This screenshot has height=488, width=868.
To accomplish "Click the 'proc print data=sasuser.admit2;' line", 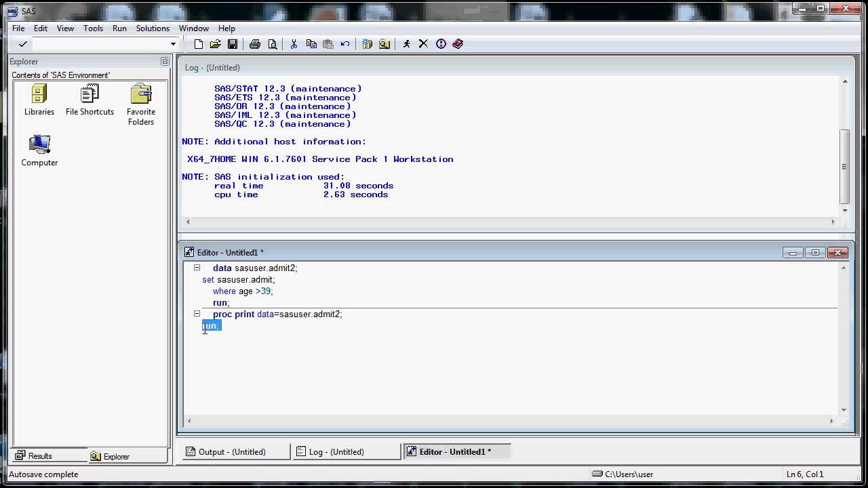I will point(277,314).
